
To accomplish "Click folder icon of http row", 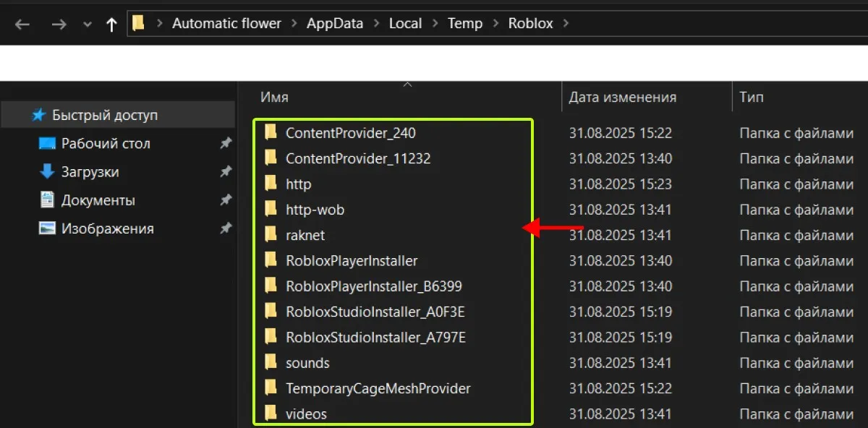I will (271, 184).
